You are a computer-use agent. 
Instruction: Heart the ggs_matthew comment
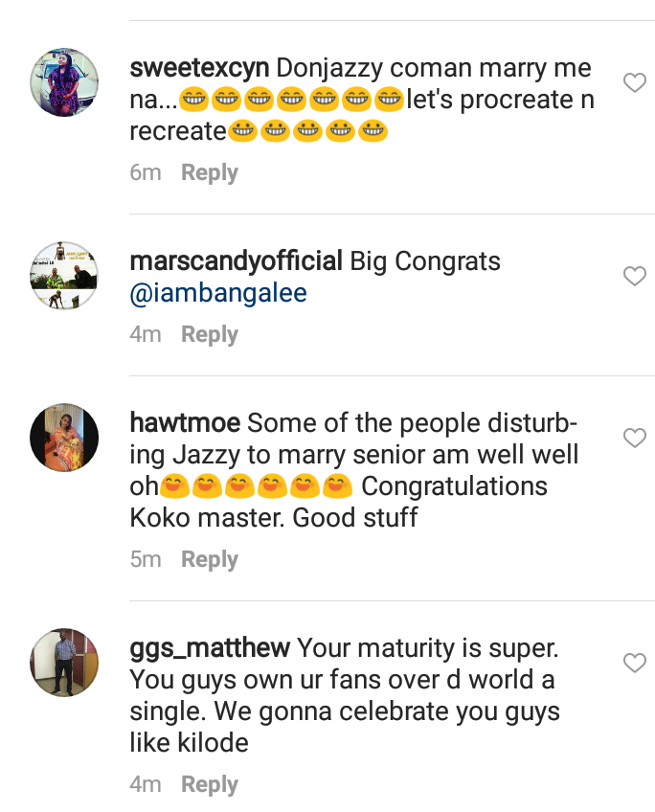634,663
